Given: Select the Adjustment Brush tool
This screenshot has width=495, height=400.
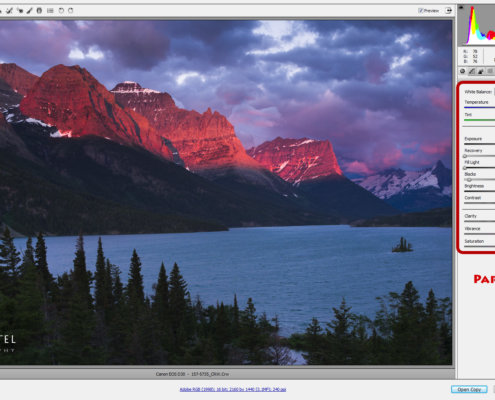Looking at the screenshot, I should pos(29,11).
